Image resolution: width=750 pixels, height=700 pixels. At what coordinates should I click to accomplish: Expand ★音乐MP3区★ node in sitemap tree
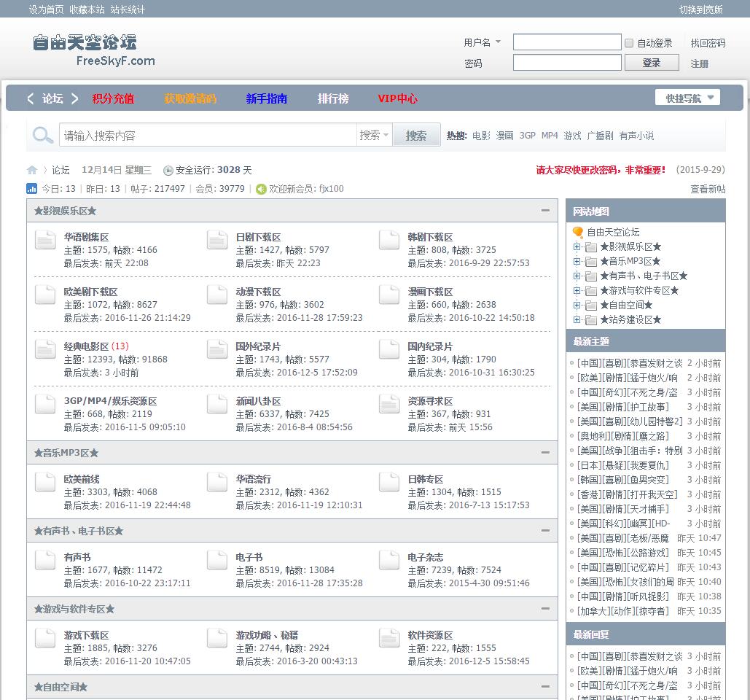(x=577, y=261)
